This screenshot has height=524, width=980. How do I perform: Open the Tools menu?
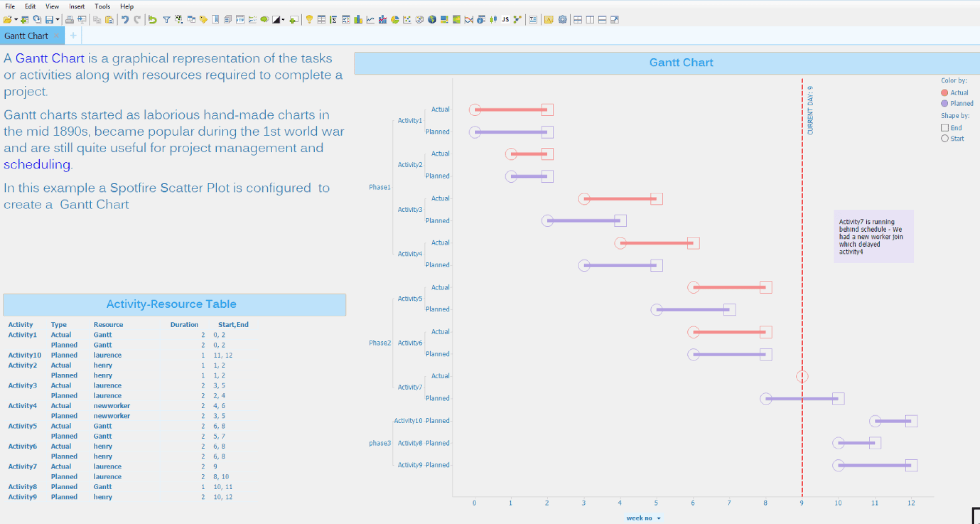point(102,6)
